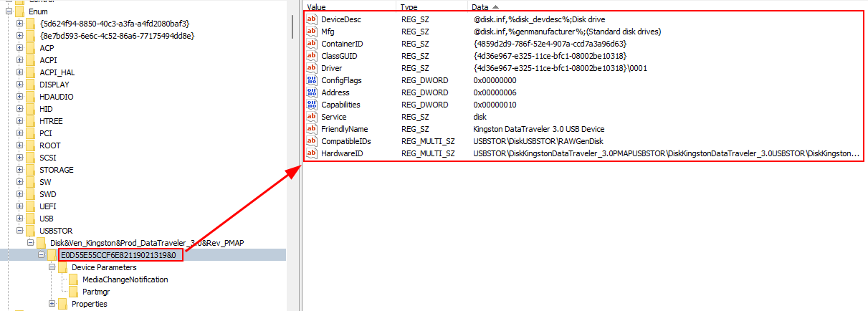Select the Partmgr registry key

point(96,292)
